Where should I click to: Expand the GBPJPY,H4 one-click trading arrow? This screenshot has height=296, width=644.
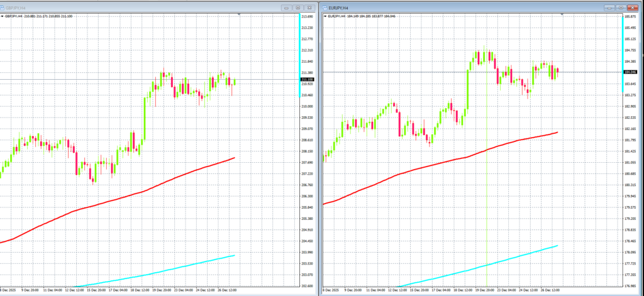[2, 16]
